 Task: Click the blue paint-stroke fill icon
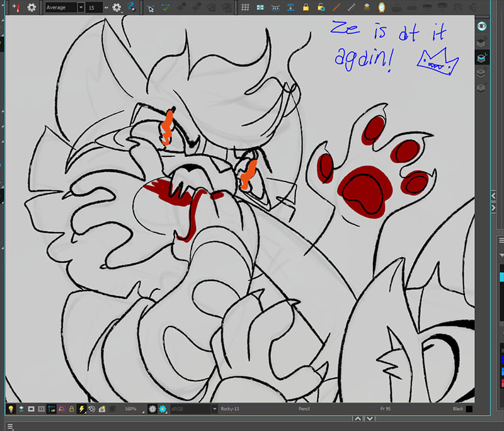pos(131,7)
